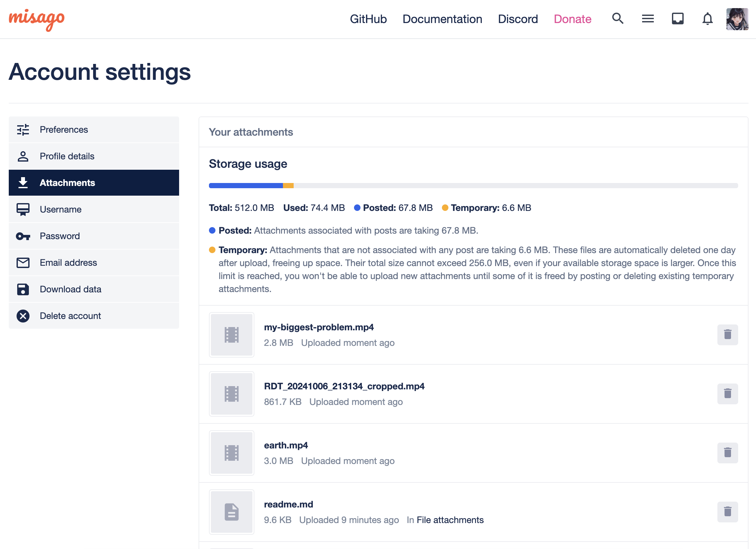Open user avatar menu
The image size is (756, 549).
pyautogui.click(x=737, y=19)
